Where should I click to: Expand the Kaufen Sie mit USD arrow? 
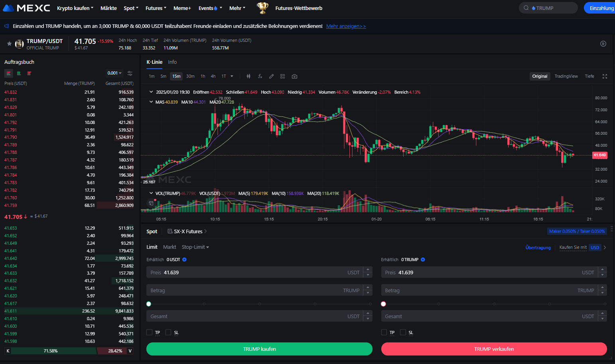(605, 248)
